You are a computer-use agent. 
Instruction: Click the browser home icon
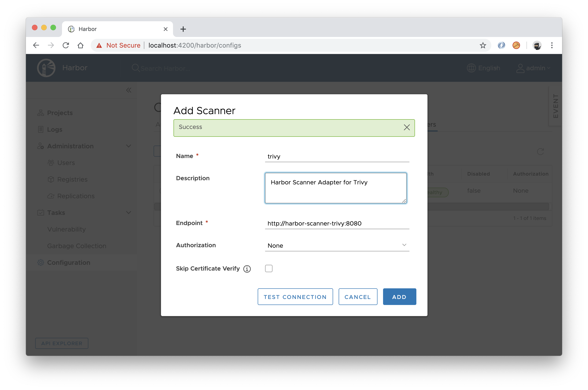click(80, 45)
